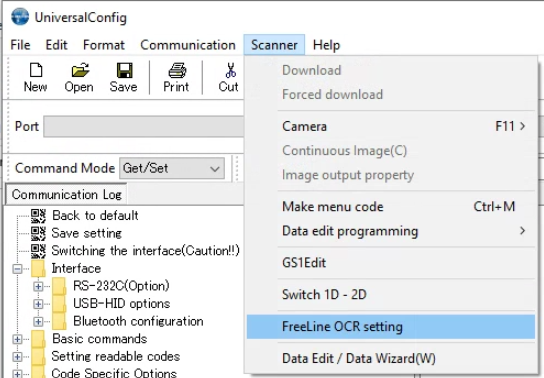544x378 pixels.
Task: Select the Save setting QR code item
Action: coord(38,233)
